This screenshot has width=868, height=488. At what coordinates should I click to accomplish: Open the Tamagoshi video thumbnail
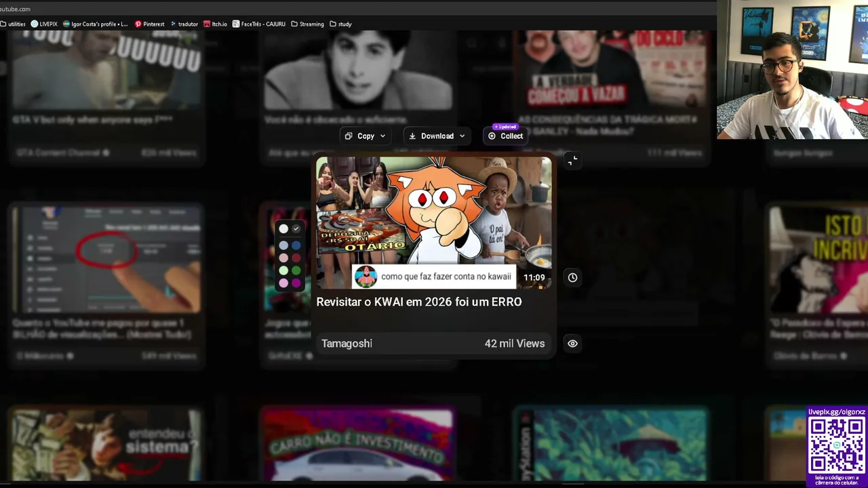point(434,223)
